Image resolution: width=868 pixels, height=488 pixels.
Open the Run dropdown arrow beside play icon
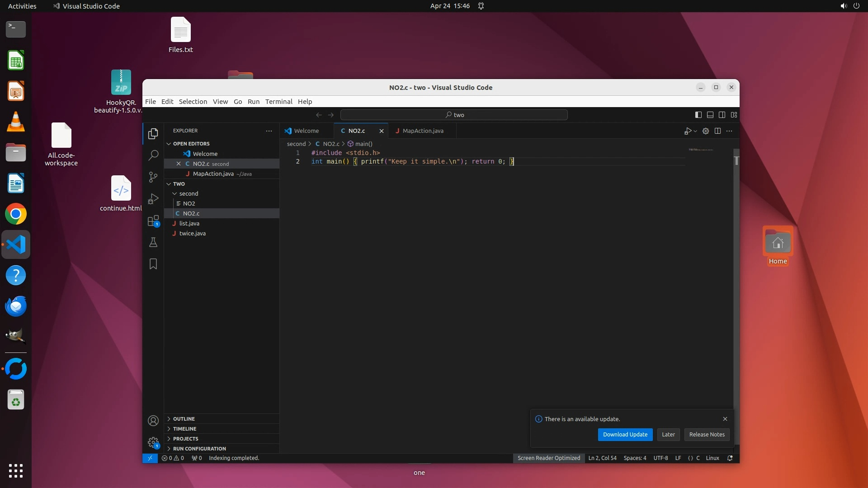695,131
